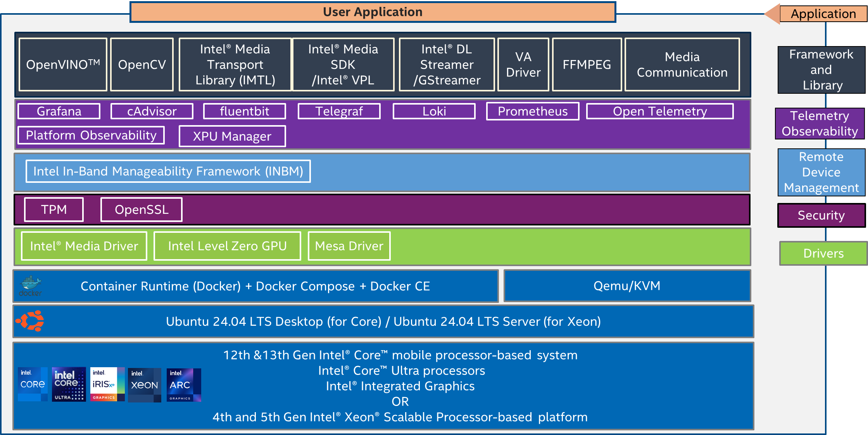868x435 pixels.
Task: Select the XPU Manager box
Action: [232, 136]
